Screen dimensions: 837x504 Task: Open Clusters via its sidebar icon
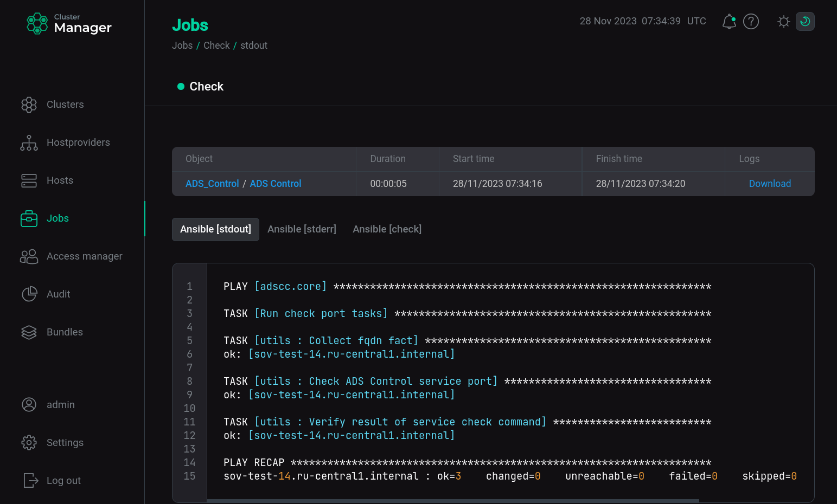coord(29,105)
